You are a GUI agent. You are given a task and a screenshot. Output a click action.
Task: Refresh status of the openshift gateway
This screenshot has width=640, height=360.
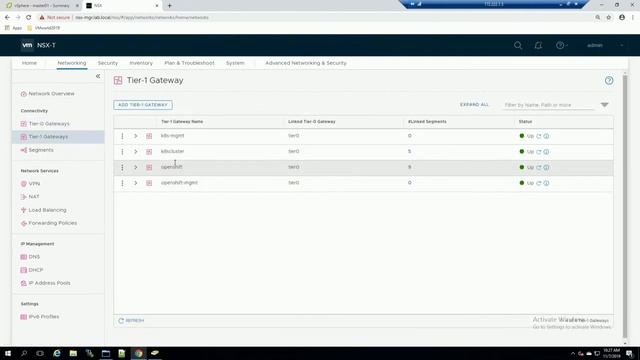(x=539, y=167)
